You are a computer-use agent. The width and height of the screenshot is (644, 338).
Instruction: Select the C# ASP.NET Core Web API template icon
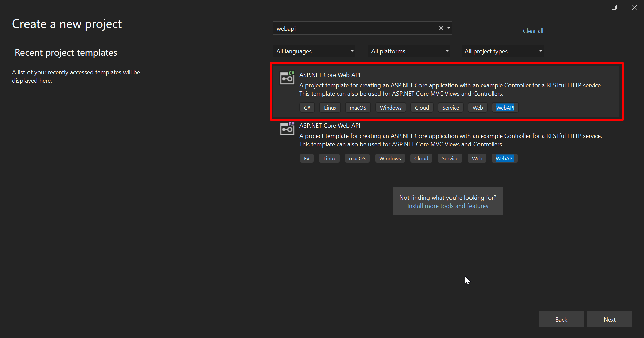click(287, 78)
